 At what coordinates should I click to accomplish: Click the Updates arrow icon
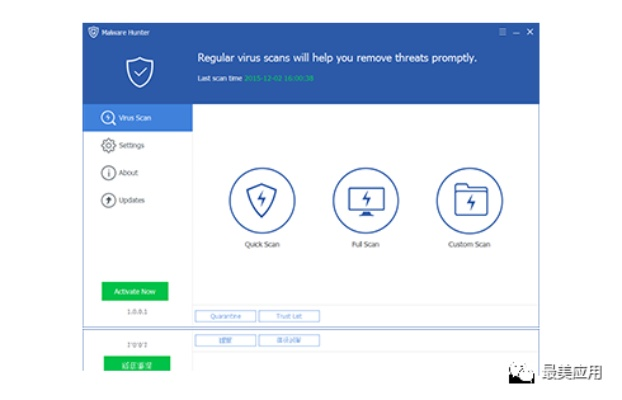108,200
